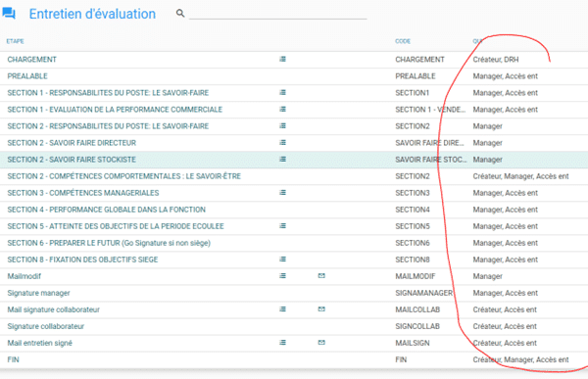The height and width of the screenshot is (379, 588).
Task: Open list icon for SECTION 1 - RESPONSABILITES row
Action: coord(283,92)
